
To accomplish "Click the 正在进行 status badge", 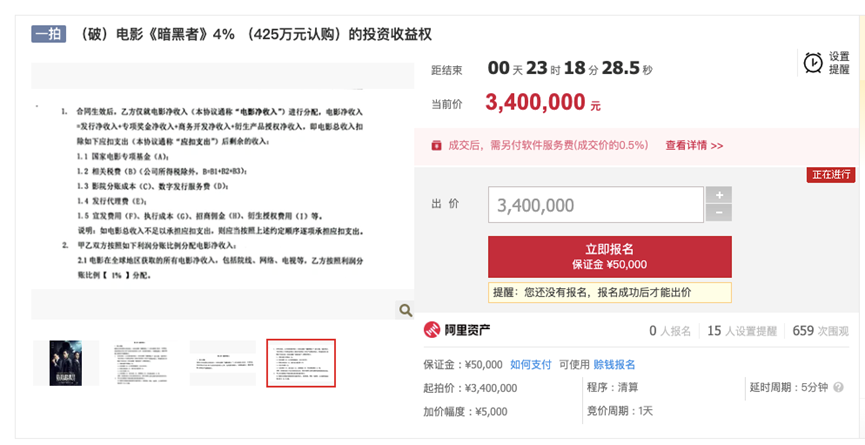I will click(x=831, y=175).
